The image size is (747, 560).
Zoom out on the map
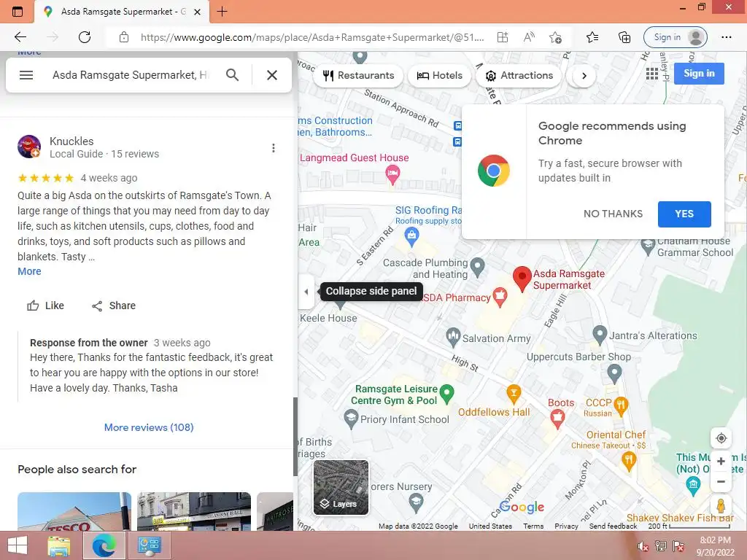click(x=721, y=481)
